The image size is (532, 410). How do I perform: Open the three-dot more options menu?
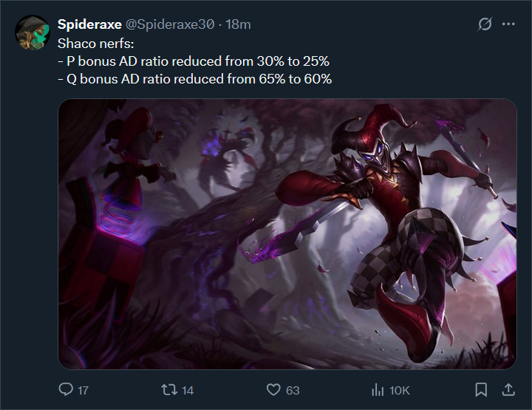pyautogui.click(x=508, y=24)
